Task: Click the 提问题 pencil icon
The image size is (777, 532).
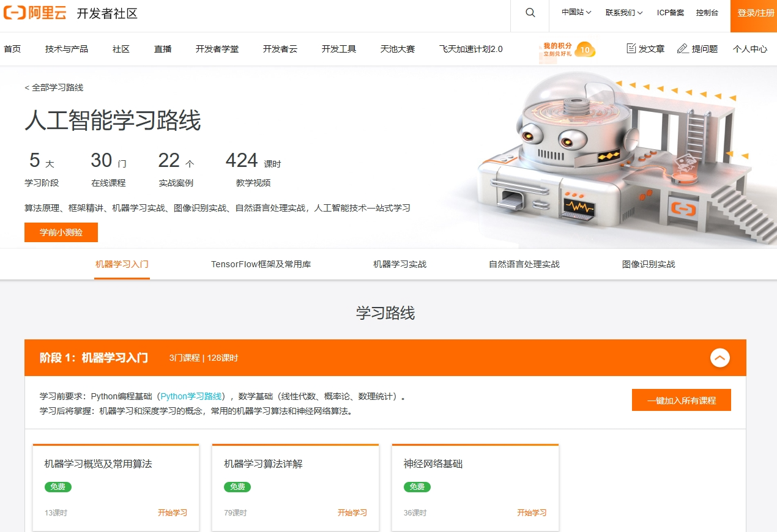Action: tap(683, 48)
